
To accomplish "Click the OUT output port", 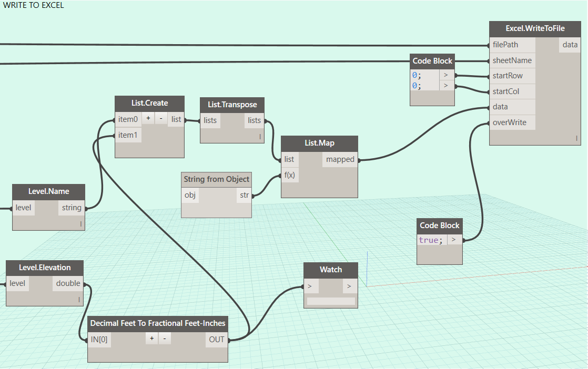I will click(216, 340).
